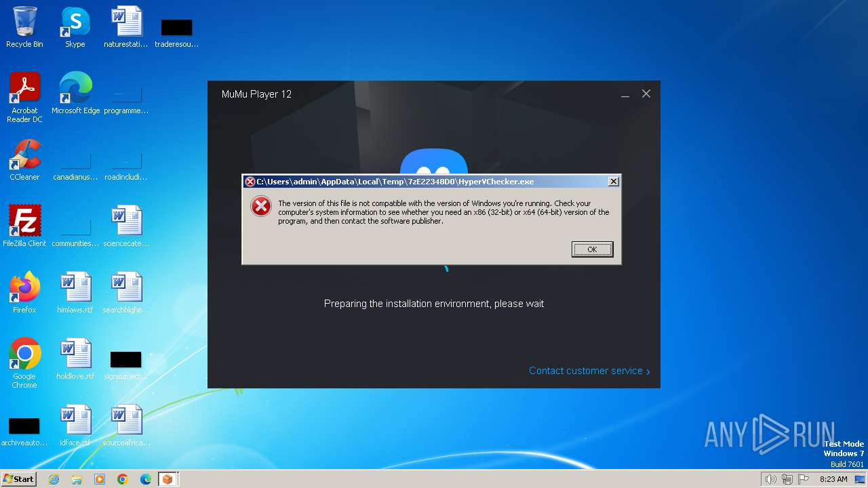
Task: Select the naturestati document icon
Action: [126, 27]
